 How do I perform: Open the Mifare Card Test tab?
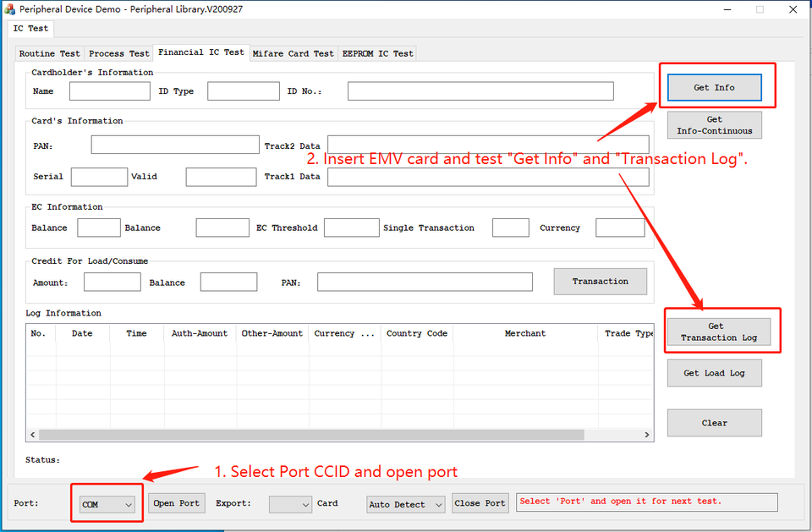pos(294,53)
